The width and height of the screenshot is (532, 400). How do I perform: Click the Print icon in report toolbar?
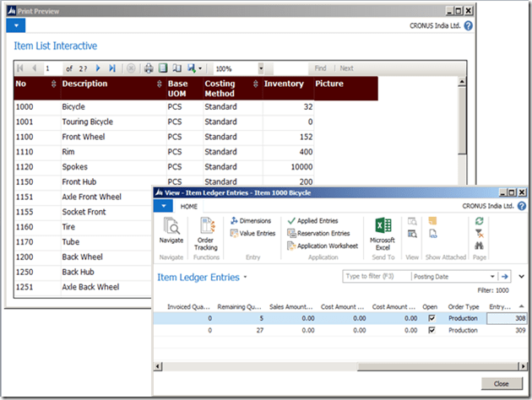(149, 68)
